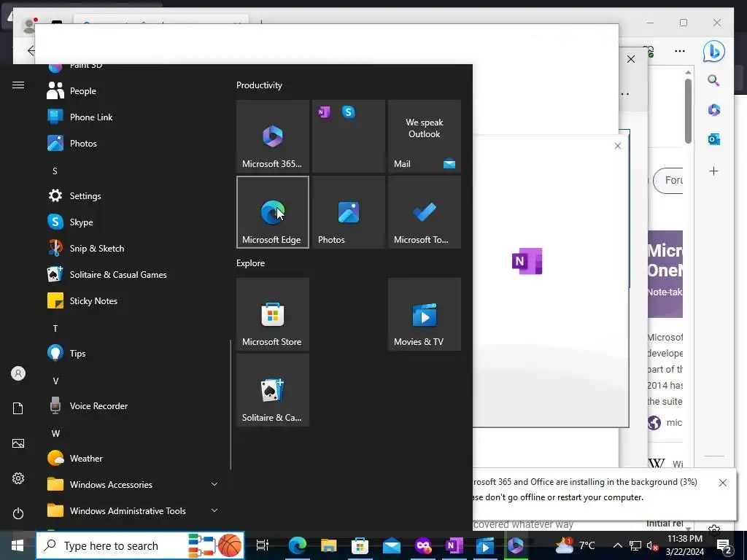Launch the Microsoft Edge tile
Viewport: 747px width, 560px height.
tap(273, 212)
